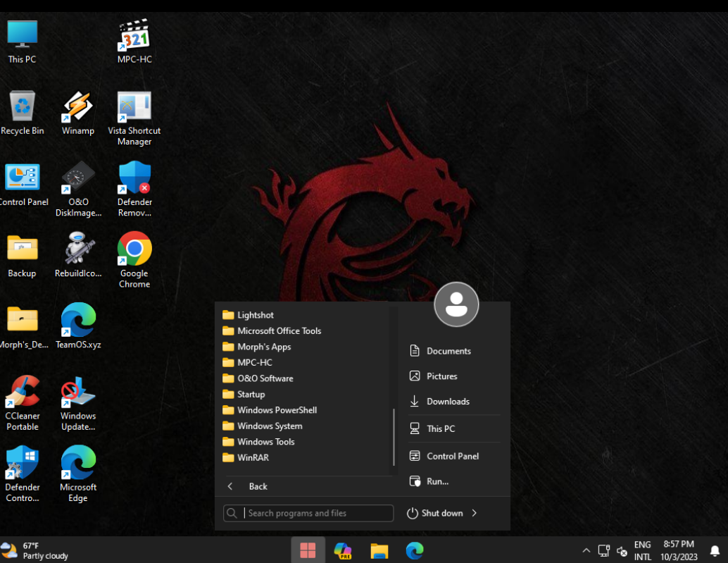Screen dimensions: 728x563
Task: Launch MPC-HC from the desktop
Action: tap(134, 42)
